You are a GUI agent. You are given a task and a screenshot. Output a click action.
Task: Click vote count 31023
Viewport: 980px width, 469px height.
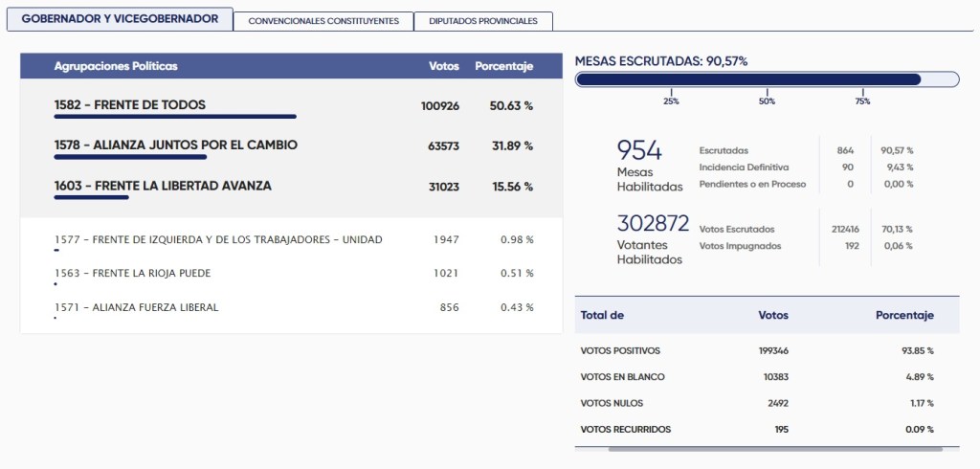pos(443,187)
